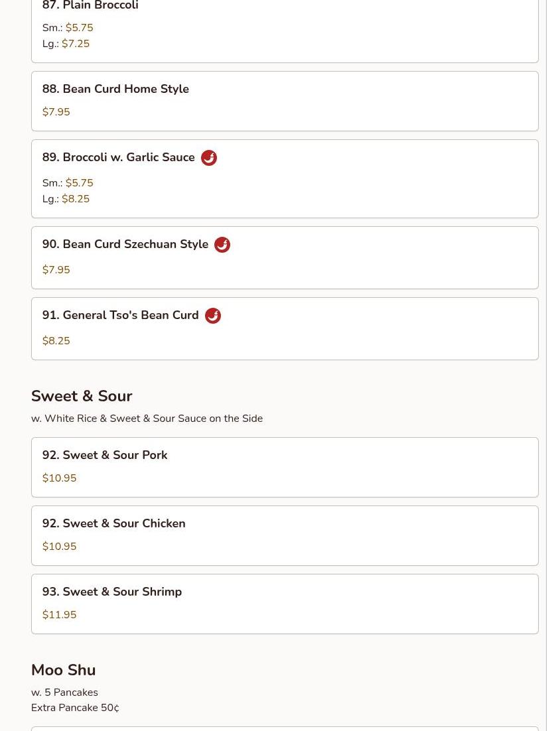Click the $5.75 small Broccoli Garlic Sauce price

tap(79, 183)
